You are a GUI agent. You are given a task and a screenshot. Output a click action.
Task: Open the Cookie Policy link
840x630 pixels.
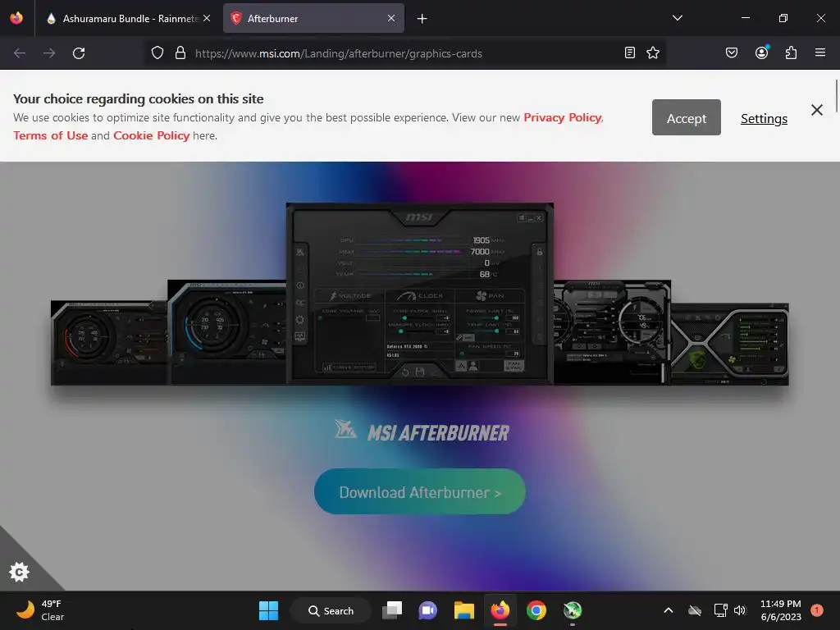pyautogui.click(x=151, y=135)
